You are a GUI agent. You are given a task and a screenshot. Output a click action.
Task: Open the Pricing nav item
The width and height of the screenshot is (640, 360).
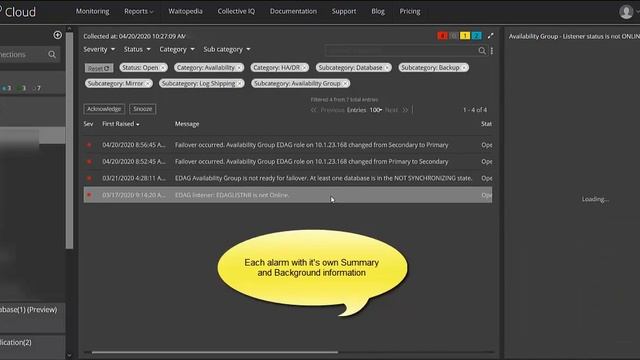point(410,11)
